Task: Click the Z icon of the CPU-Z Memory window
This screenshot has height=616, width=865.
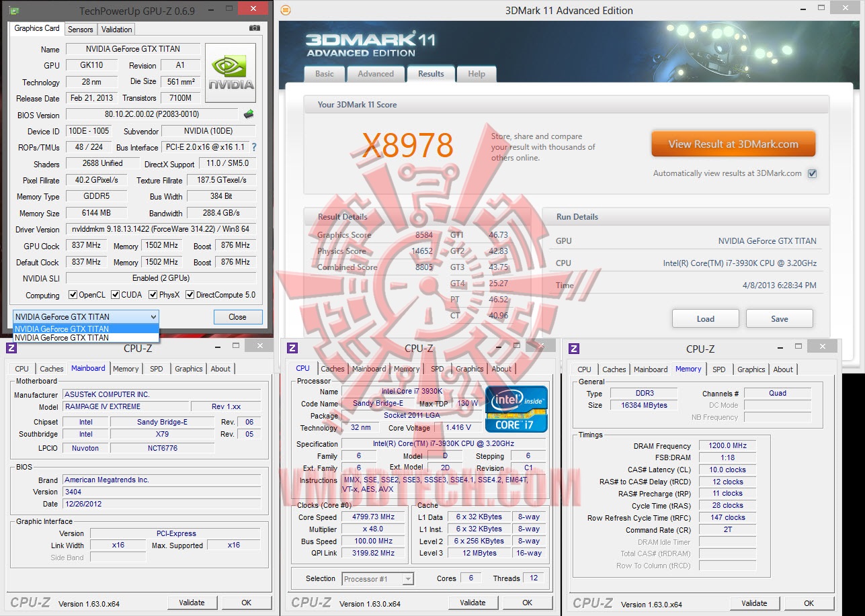Action: coord(574,347)
